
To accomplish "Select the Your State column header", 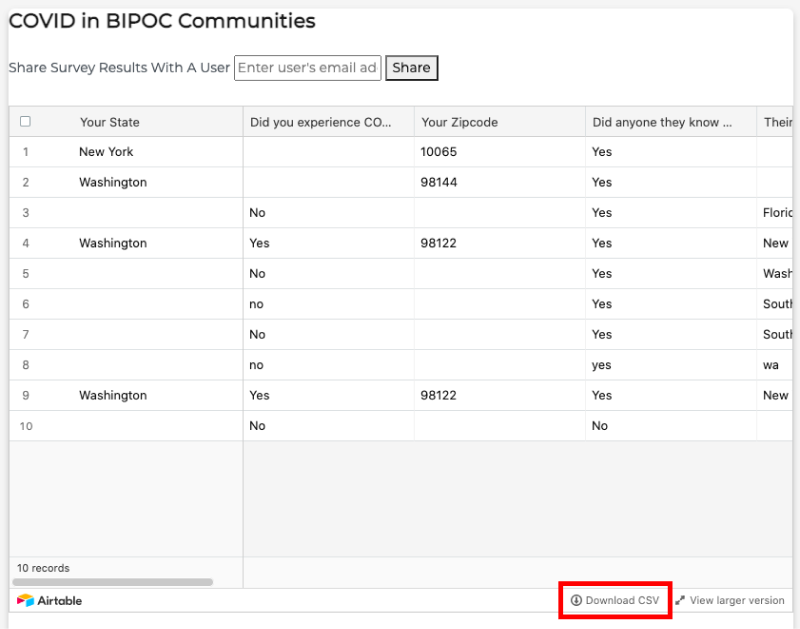I will (x=126, y=122).
